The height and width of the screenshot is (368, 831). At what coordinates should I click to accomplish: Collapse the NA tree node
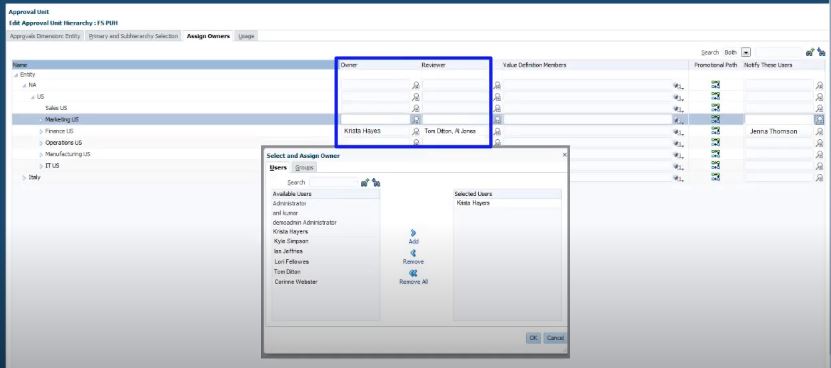coord(24,85)
